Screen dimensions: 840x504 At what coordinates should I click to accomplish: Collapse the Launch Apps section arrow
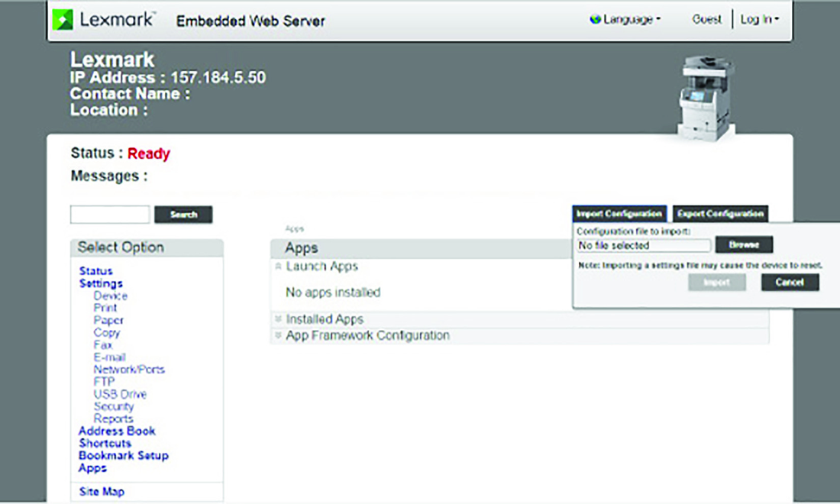coord(278,267)
